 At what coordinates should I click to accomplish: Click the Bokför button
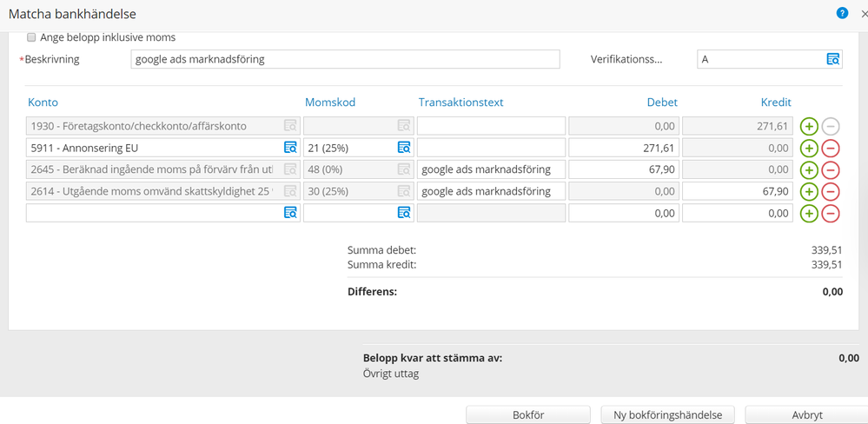[527, 414]
